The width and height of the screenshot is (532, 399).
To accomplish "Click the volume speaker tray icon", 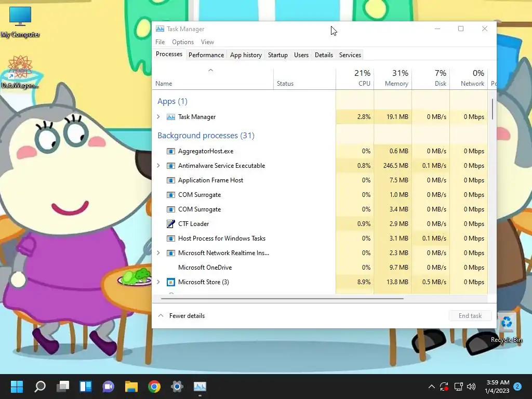I will coord(471,387).
